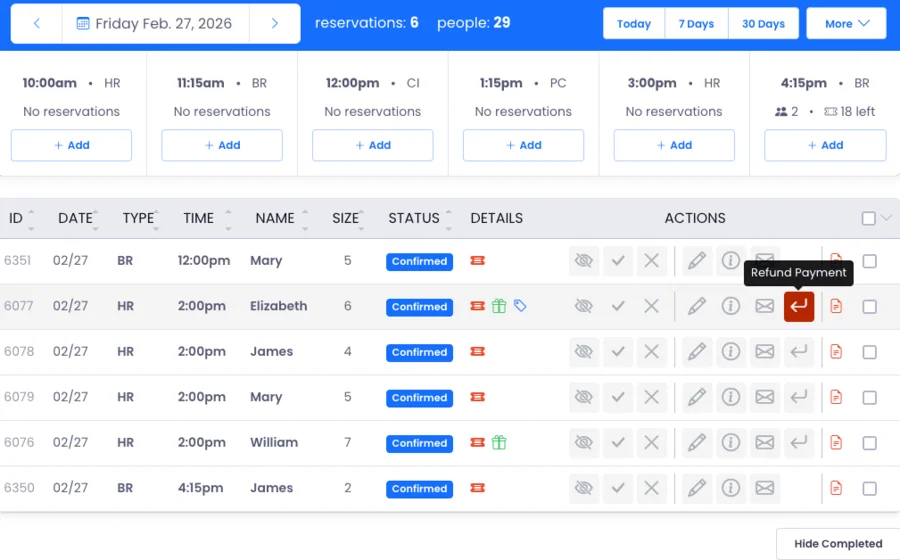Toggle hide eye icon for reservation 6351

point(584,261)
